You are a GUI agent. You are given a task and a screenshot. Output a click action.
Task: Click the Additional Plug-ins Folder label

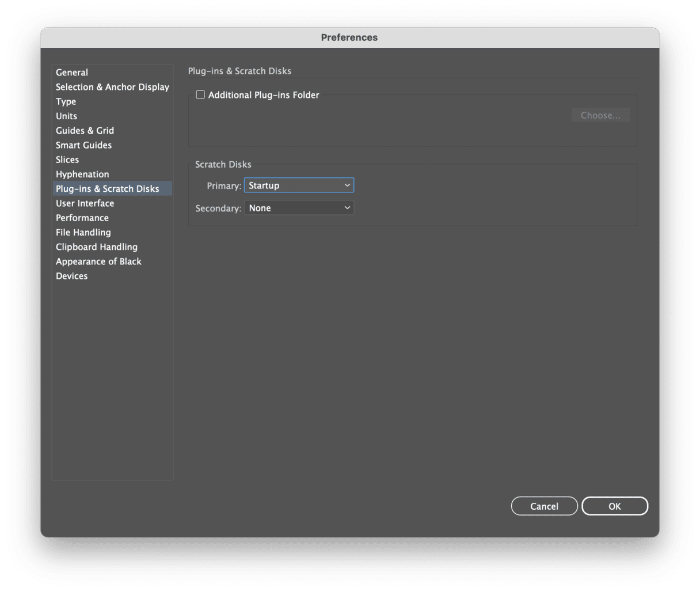coord(264,95)
